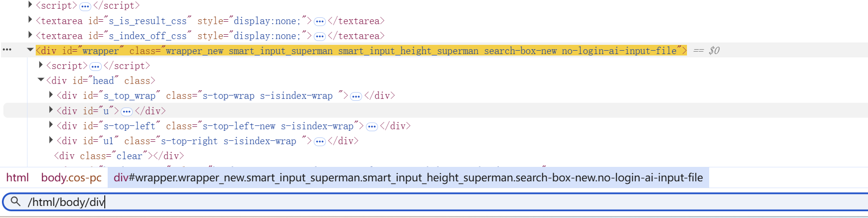The image size is (868, 218).
Task: Select the div#wrapper breadcrumb item
Action: click(x=408, y=177)
